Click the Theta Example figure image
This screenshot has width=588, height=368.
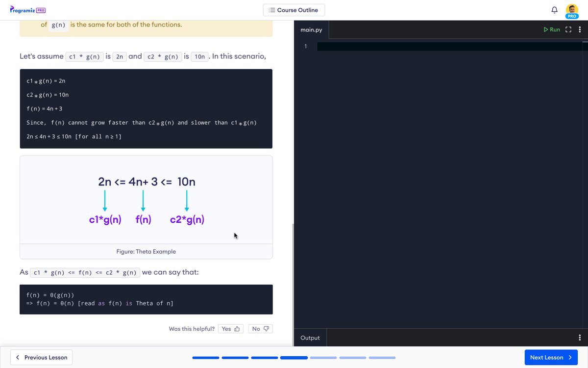click(146, 200)
